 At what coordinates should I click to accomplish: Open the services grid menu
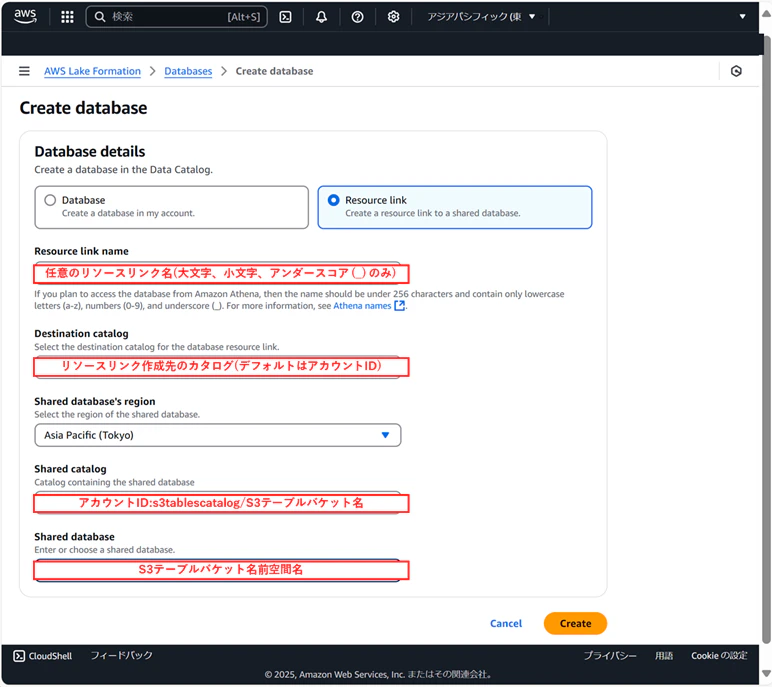[67, 17]
